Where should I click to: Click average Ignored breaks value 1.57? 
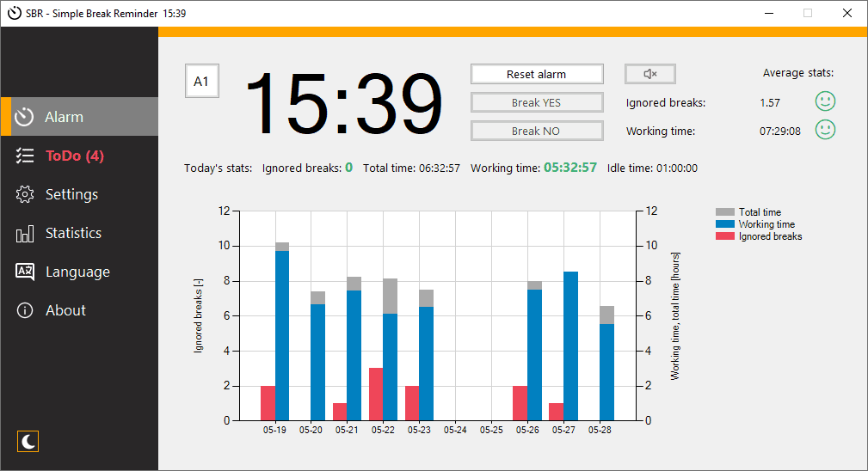[x=770, y=103]
